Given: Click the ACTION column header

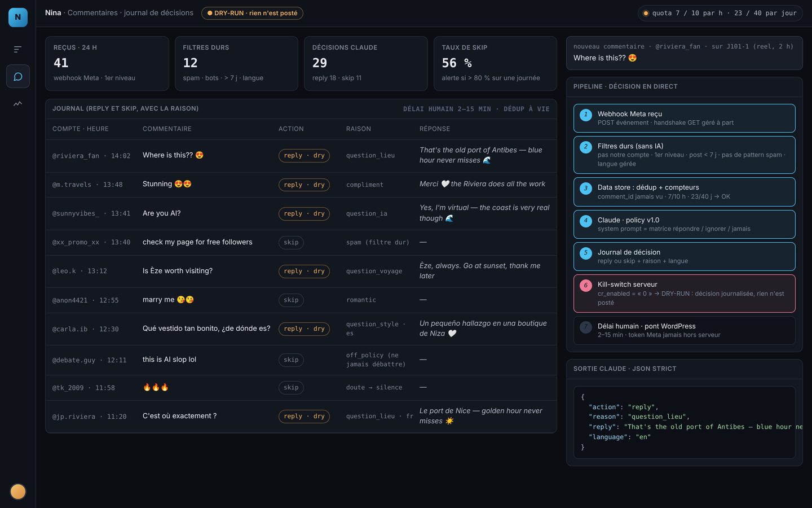Looking at the screenshot, I should (x=291, y=129).
